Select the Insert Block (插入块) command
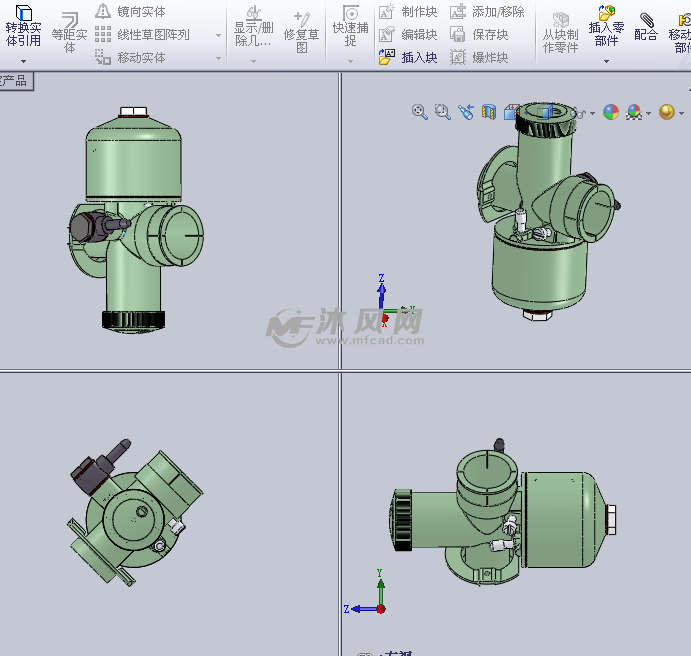 click(x=408, y=58)
